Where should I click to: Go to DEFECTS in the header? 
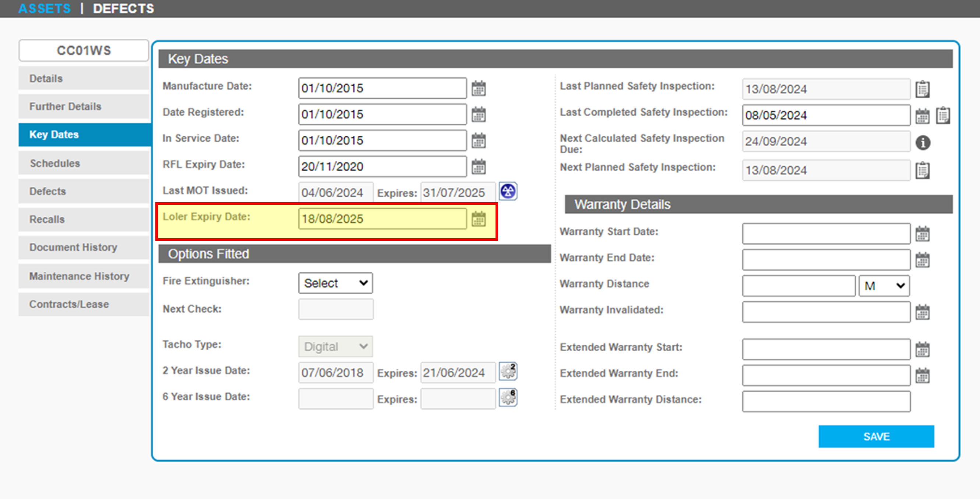coord(124,8)
